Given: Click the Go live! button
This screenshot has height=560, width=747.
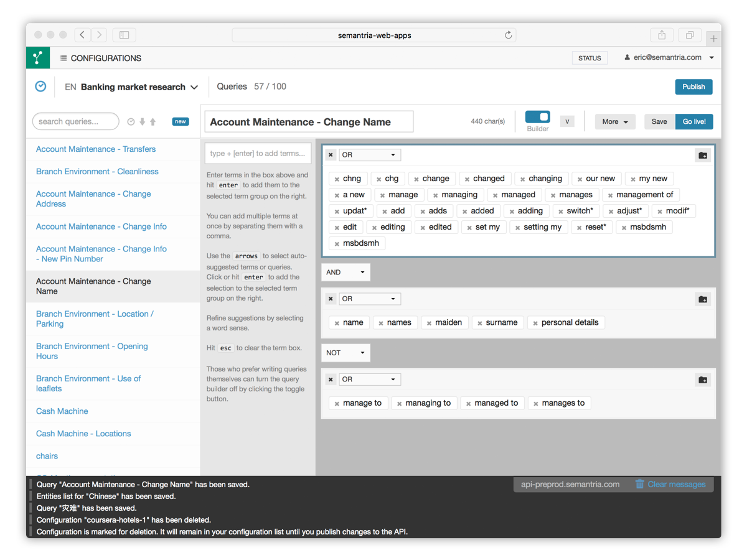Looking at the screenshot, I should (694, 122).
